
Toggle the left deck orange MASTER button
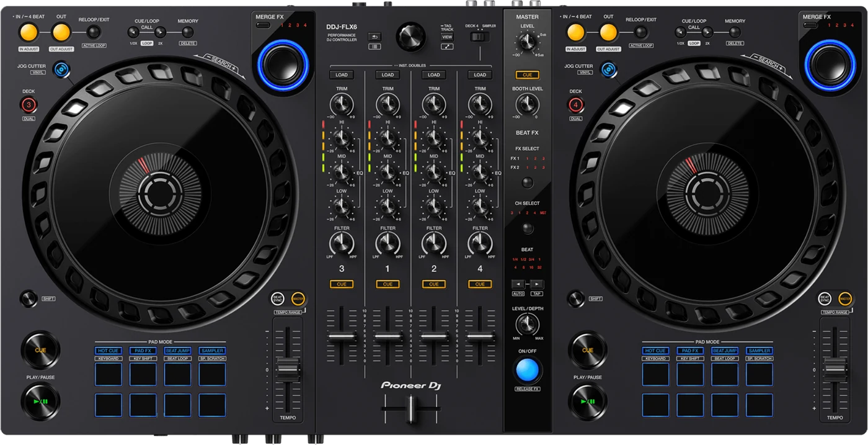click(x=298, y=299)
